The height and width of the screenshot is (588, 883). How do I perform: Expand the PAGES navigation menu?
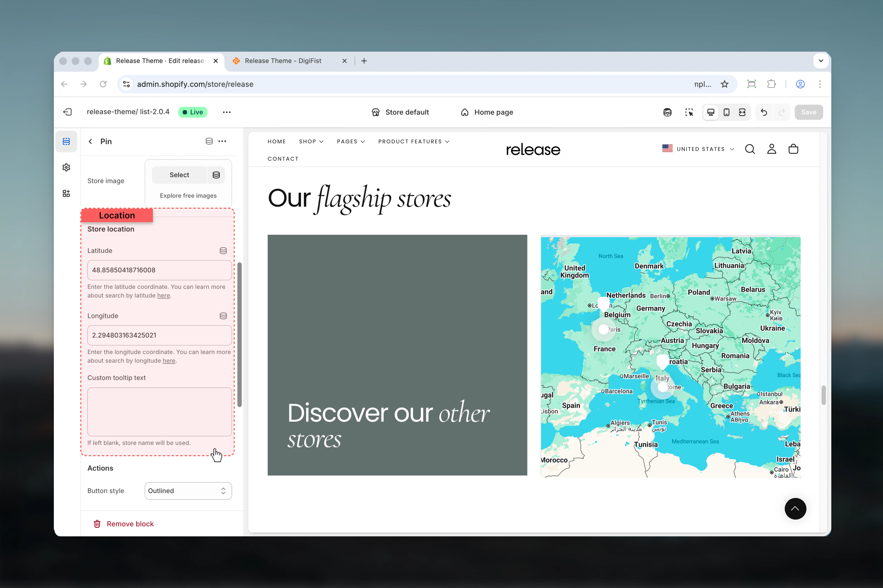pos(351,141)
